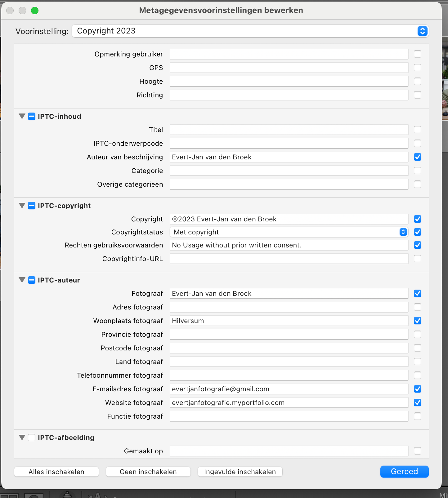The image size is (448, 498).
Task: Focus the Telefoonnummer fotograaf input field
Action: pos(289,375)
